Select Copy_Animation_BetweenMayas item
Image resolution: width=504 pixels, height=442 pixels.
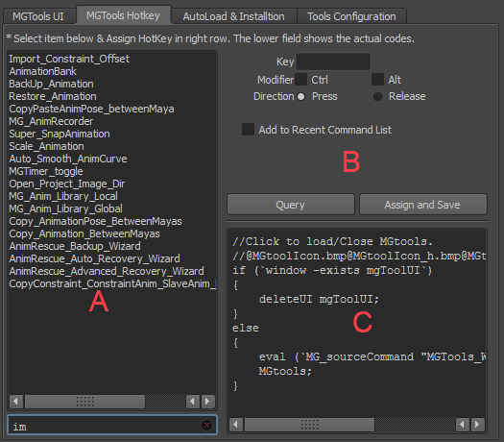click(x=84, y=233)
